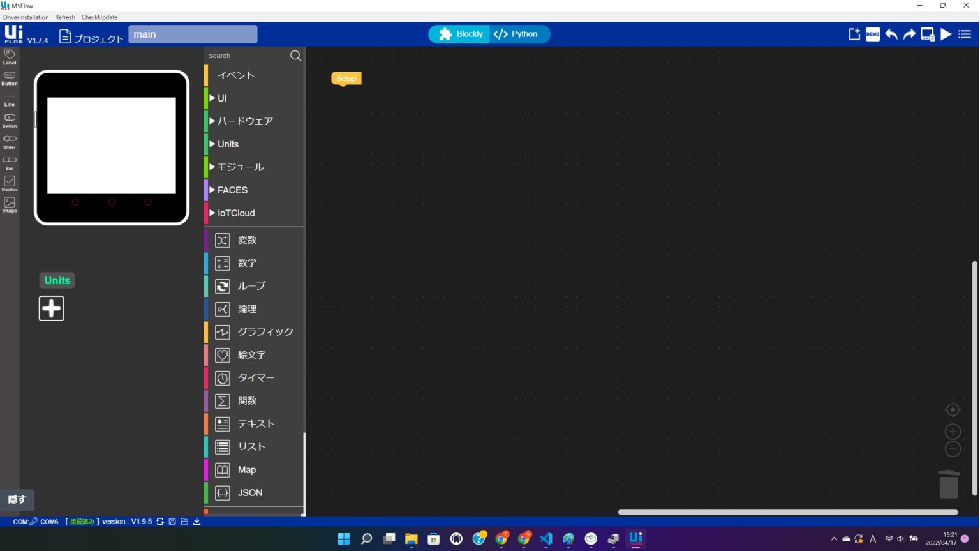Open the DriverInstallation menu
980x551 pixels.
[26, 17]
